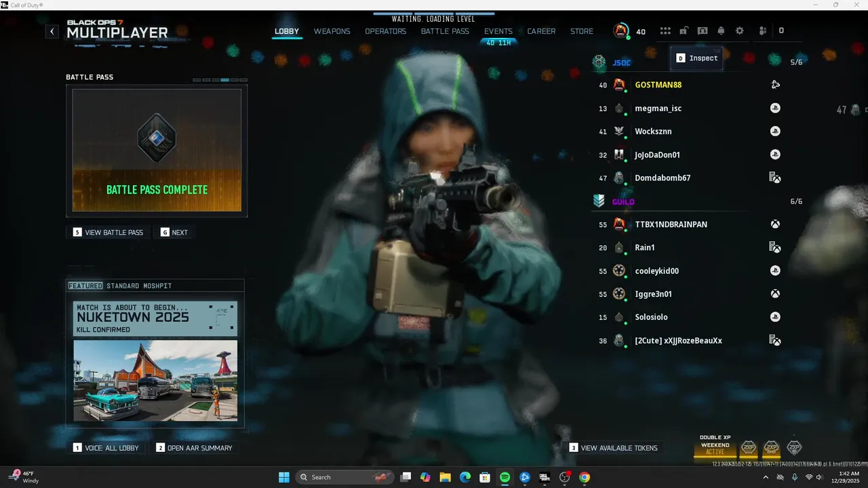Click the Battle Pass carousel page indicator
The height and width of the screenshot is (488, 868).
[x=220, y=80]
